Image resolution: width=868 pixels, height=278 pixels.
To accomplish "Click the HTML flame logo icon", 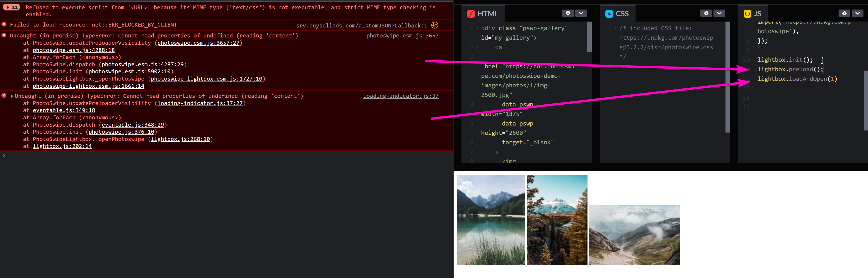I will (471, 14).
